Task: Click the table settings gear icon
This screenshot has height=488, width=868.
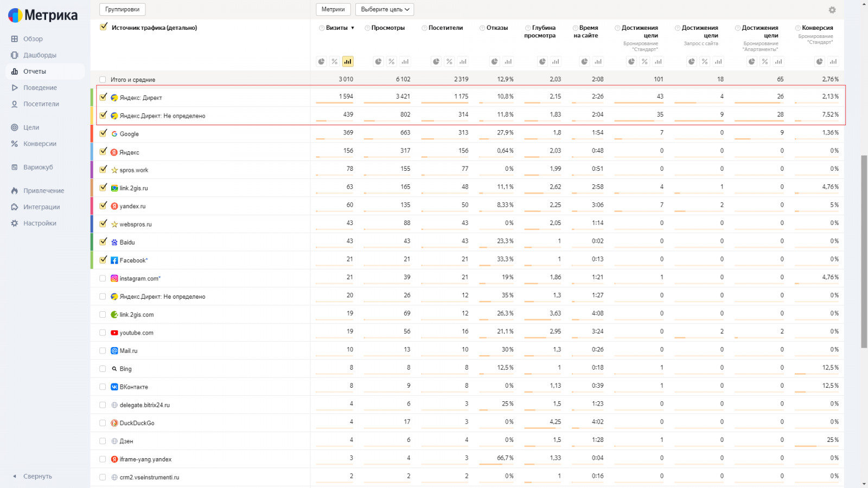Action: 832,10
